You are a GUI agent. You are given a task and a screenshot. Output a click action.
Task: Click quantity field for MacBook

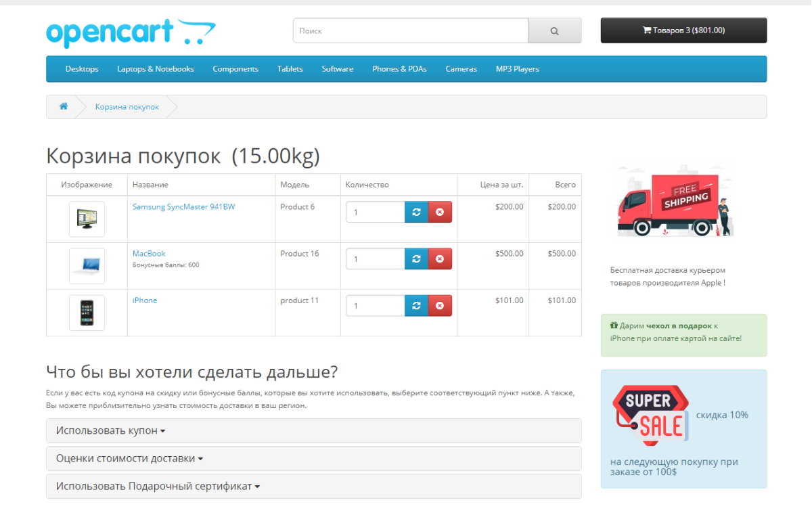(x=376, y=259)
